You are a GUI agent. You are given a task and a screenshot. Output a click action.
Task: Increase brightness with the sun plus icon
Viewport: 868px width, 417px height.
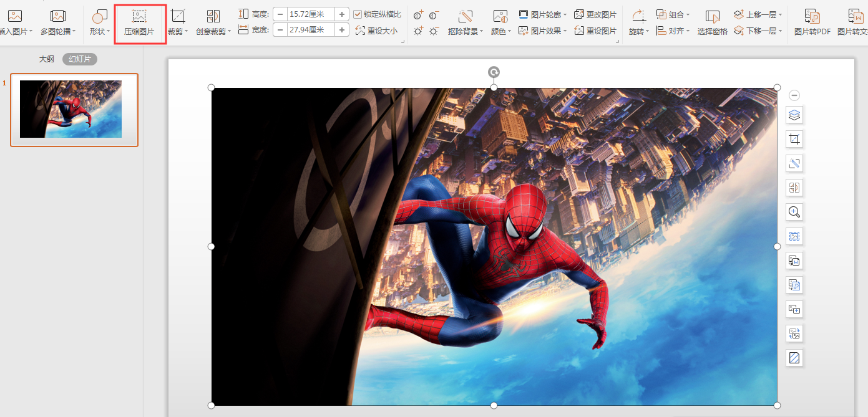coord(419,31)
